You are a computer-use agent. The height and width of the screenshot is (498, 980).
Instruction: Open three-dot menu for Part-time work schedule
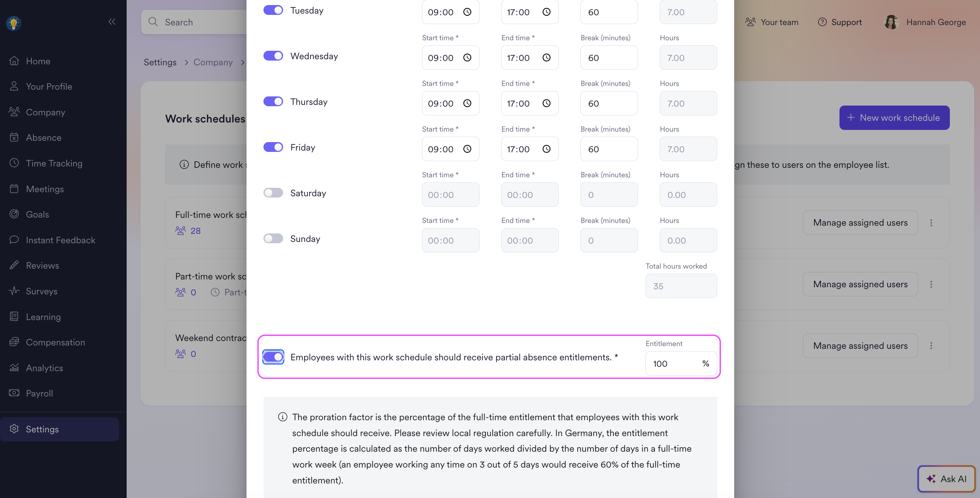click(x=931, y=285)
